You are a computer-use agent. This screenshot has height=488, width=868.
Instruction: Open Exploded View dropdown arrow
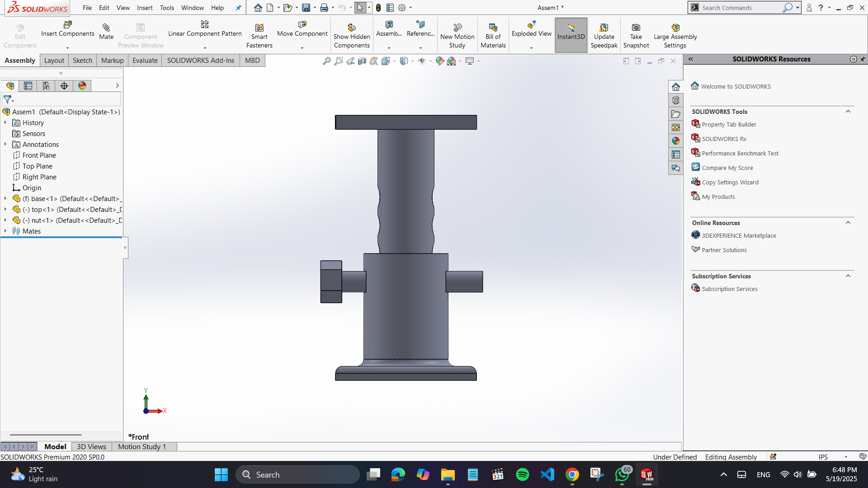(531, 48)
